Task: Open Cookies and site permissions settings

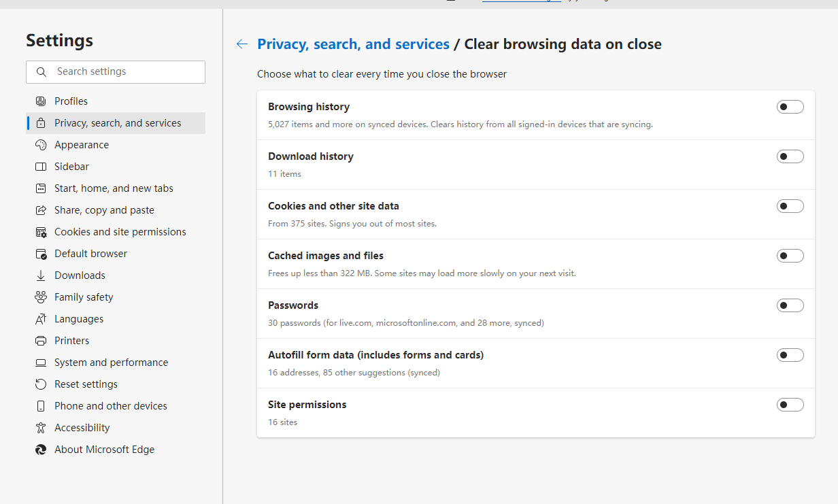Action: click(120, 232)
